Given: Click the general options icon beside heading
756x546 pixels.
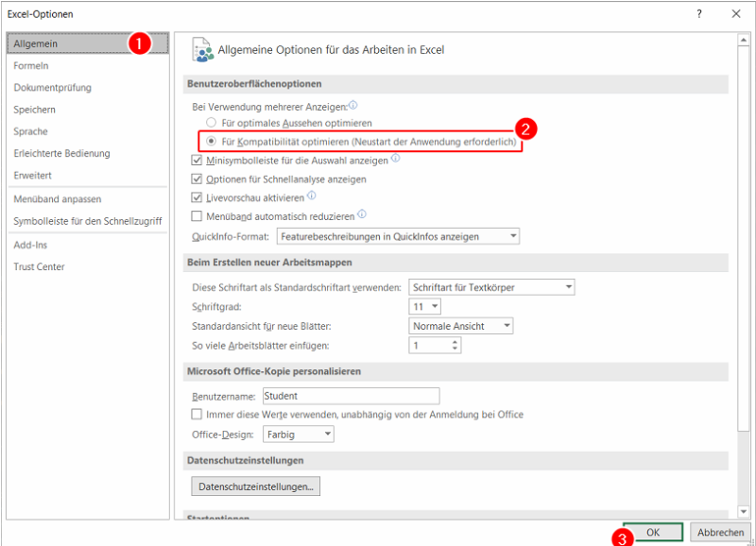Looking at the screenshot, I should coord(202,50).
